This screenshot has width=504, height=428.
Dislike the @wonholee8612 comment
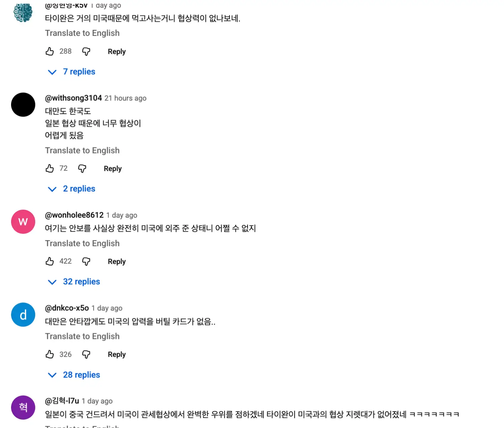[x=86, y=261]
